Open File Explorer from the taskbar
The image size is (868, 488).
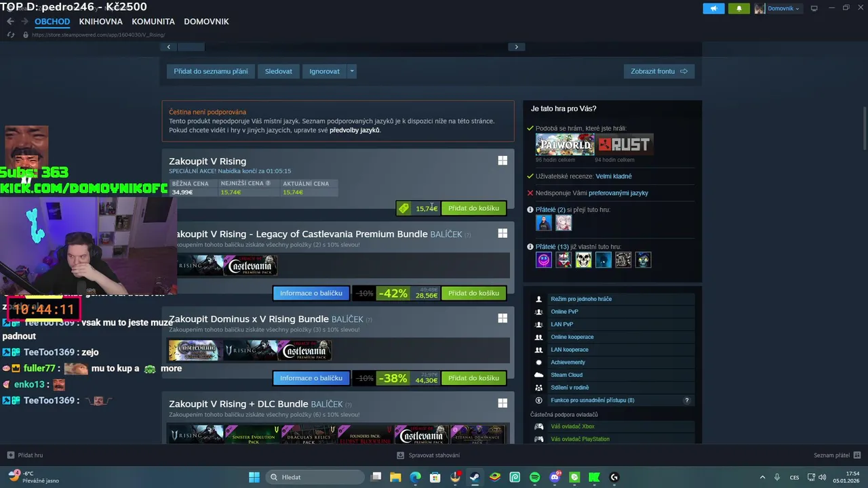(x=395, y=477)
